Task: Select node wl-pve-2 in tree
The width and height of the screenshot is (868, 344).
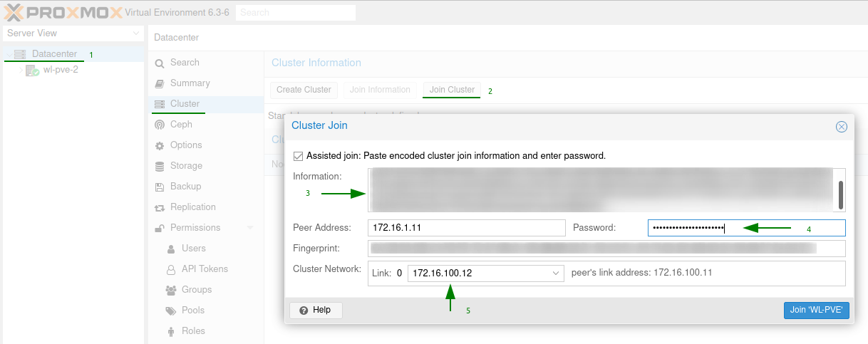Action: pyautogui.click(x=61, y=70)
